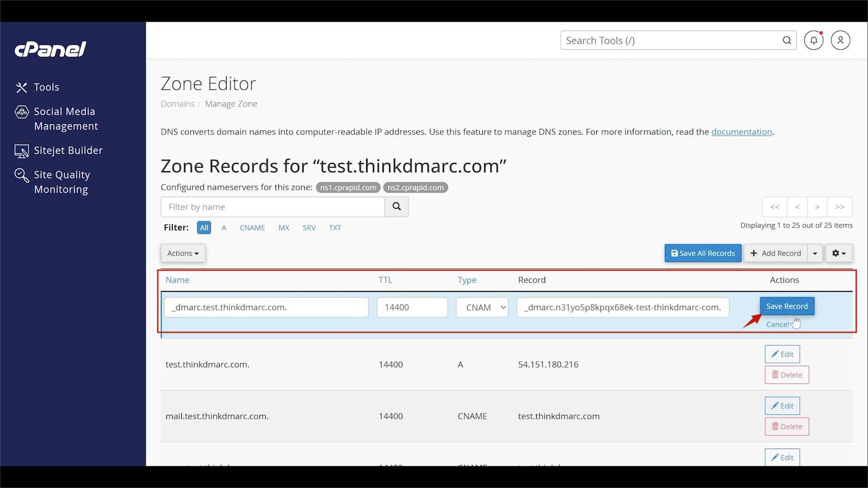Click the Filter by name input field
The height and width of the screenshot is (488, 868).
[271, 206]
